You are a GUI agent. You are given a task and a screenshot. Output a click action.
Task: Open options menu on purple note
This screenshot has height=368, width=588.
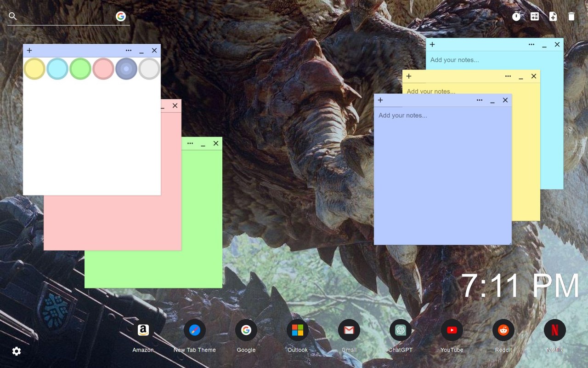coord(480,100)
